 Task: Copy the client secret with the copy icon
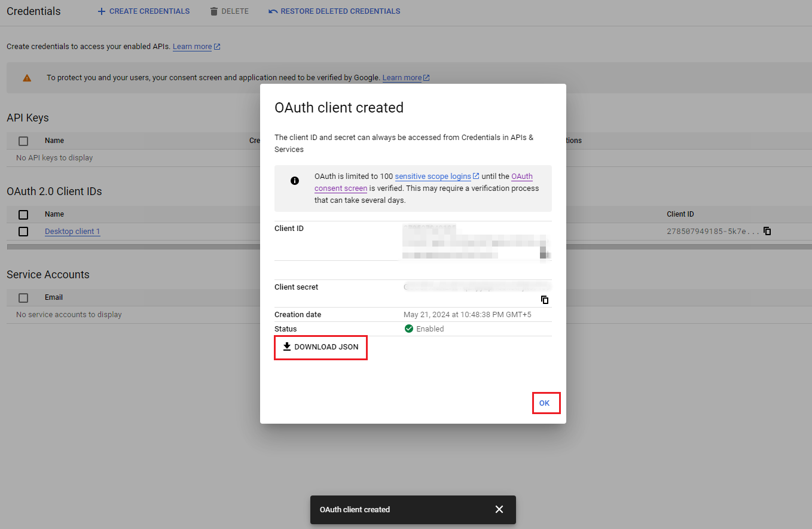tap(545, 300)
